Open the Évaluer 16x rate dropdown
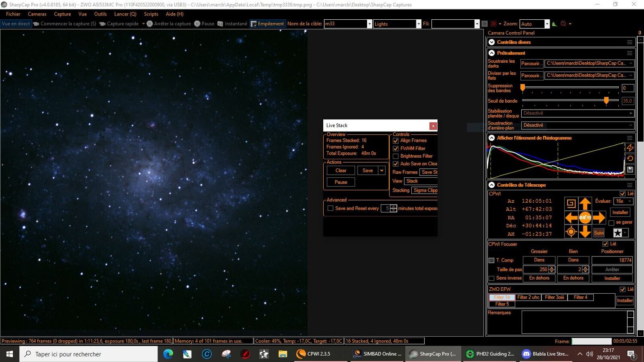The height and width of the screenshot is (362, 644). click(x=624, y=201)
